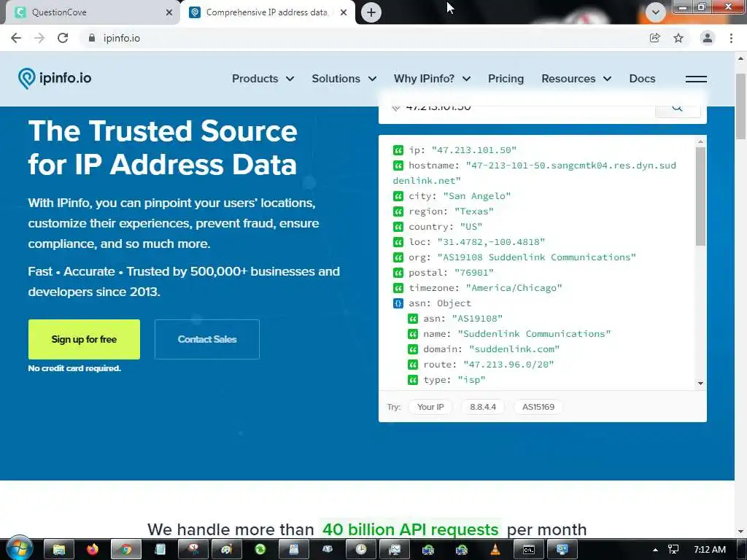The height and width of the screenshot is (560, 747).
Task: Click the Contact Sales button
Action: tap(206, 339)
